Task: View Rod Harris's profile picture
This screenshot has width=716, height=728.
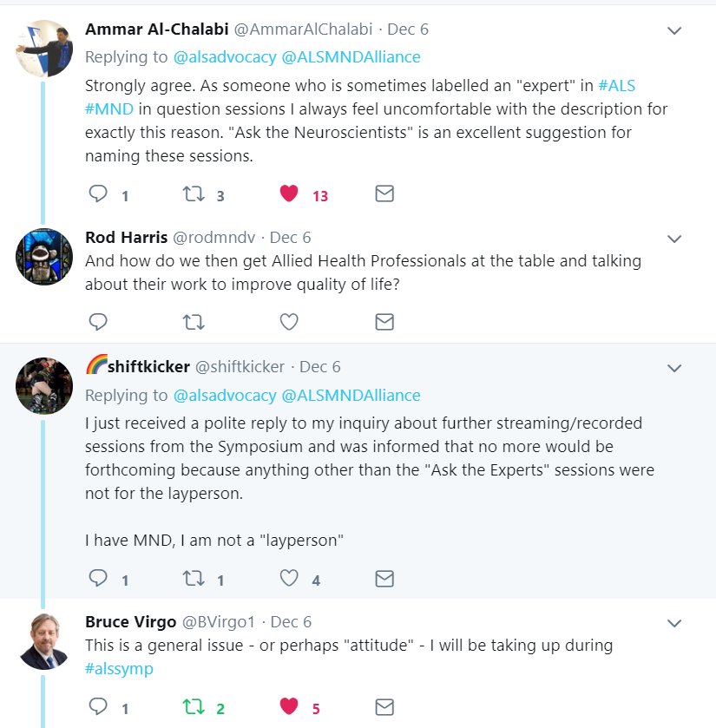Action: [x=44, y=257]
